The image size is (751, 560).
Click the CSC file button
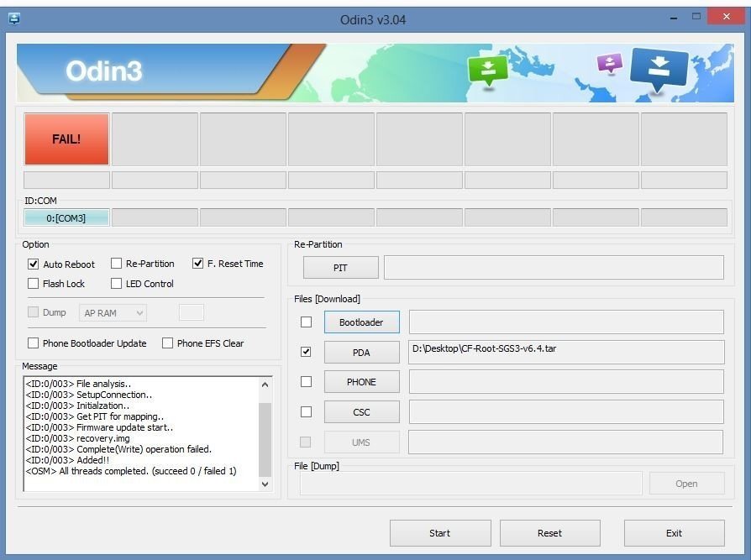(361, 412)
